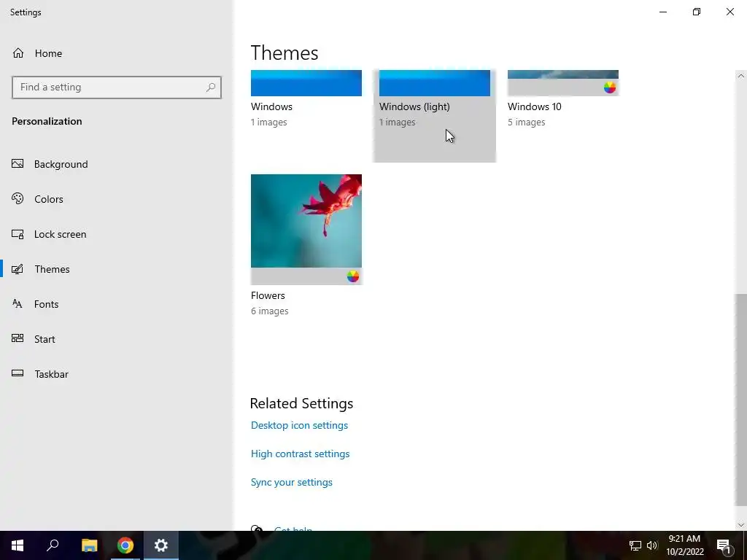This screenshot has width=747, height=560.
Task: Open Desktop icon settings link
Action: click(x=299, y=425)
